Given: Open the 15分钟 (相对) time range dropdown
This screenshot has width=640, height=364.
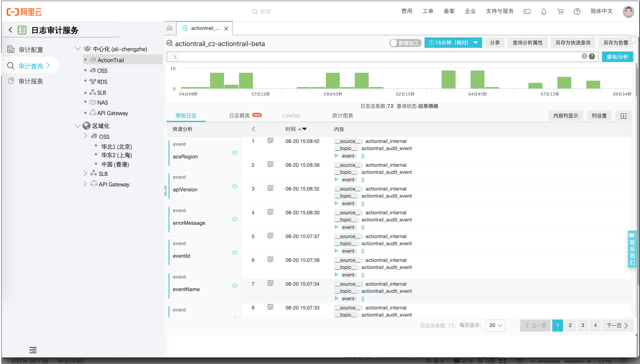Looking at the screenshot, I should point(453,43).
